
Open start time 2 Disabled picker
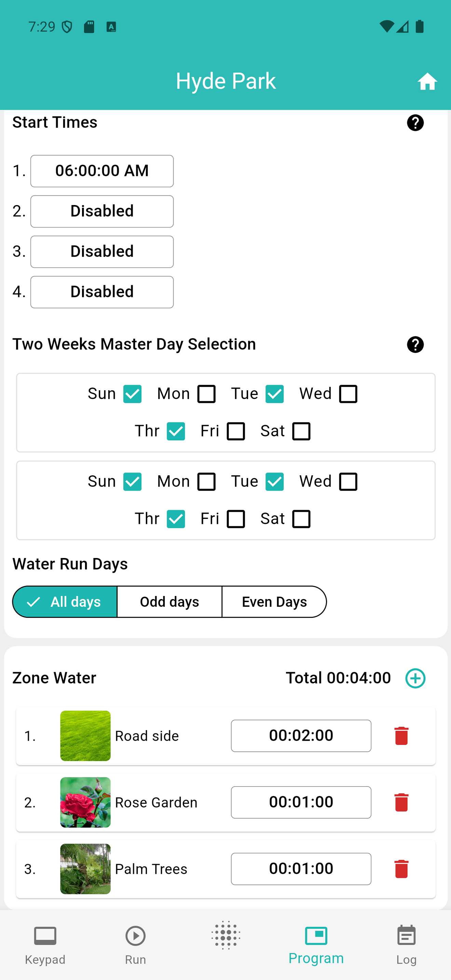pyautogui.click(x=102, y=212)
